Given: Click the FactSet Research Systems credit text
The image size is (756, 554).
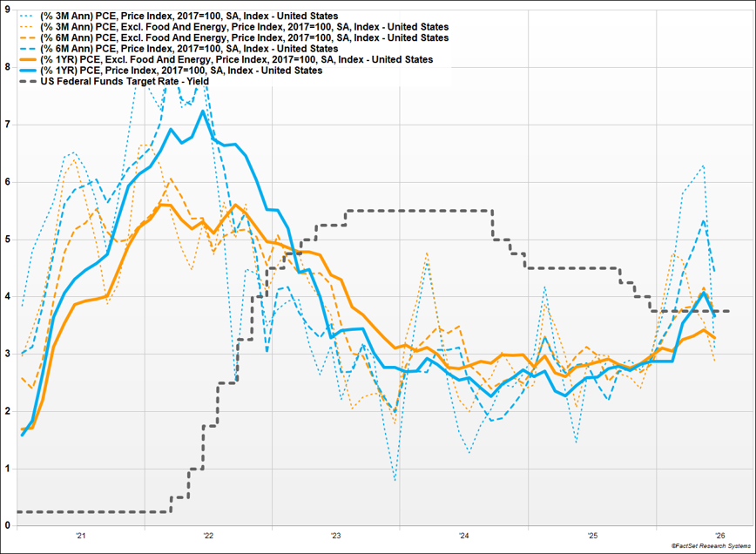Looking at the screenshot, I should (711, 546).
